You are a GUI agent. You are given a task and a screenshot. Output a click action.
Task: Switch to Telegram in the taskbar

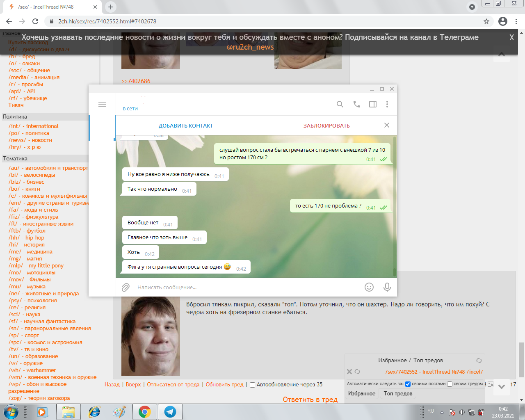point(170,412)
